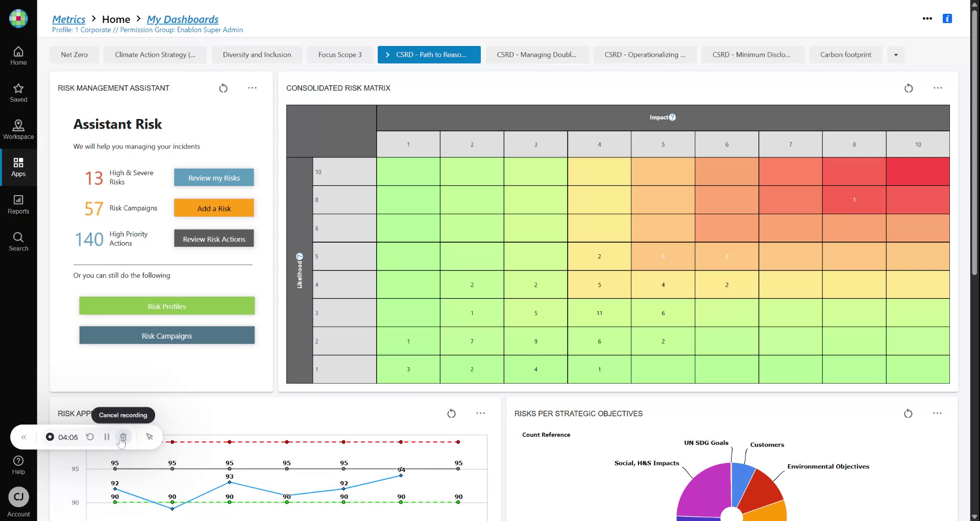Screen dimensions: 980x521
Task: Open the My Dashboards breadcrumb link
Action: [x=183, y=19]
